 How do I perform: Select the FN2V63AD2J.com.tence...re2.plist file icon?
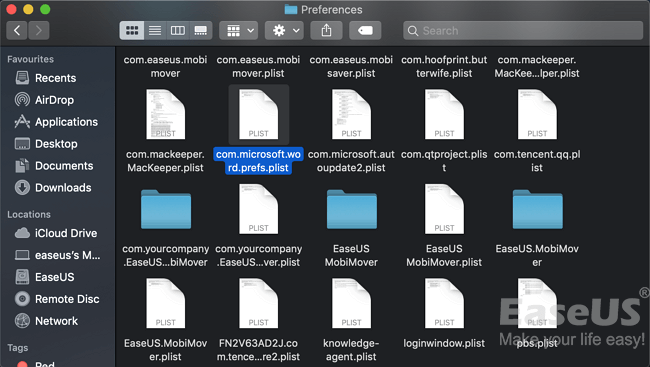[258, 304]
